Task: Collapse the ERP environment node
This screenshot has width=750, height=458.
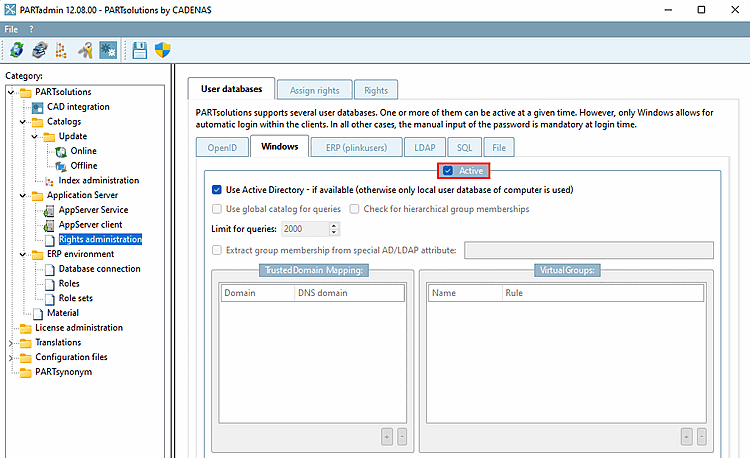Action: [x=22, y=254]
